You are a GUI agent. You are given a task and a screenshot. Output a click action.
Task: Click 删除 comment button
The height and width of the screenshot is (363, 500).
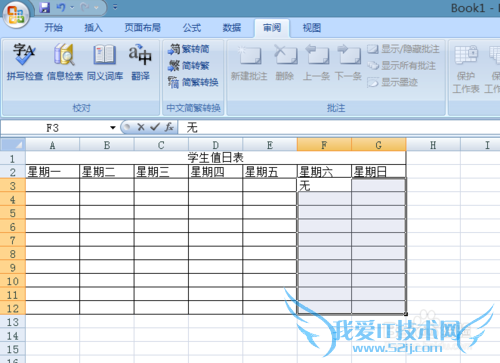tap(285, 63)
